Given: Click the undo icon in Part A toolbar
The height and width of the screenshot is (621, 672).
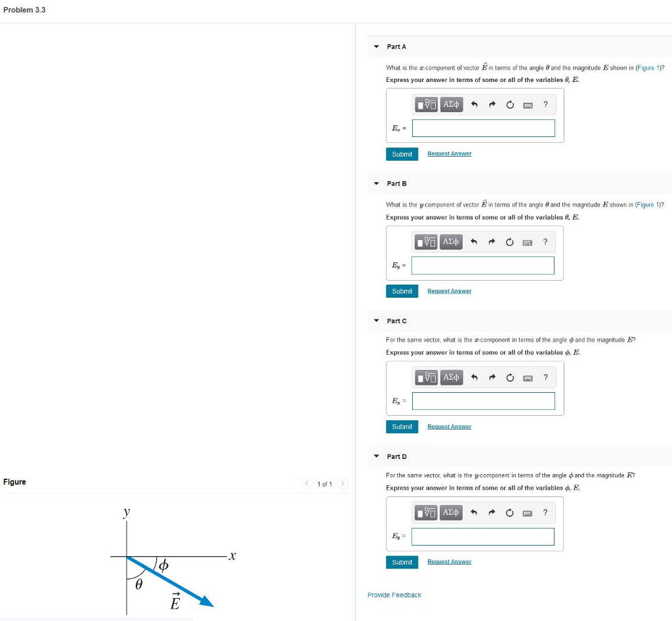Looking at the screenshot, I should (474, 104).
